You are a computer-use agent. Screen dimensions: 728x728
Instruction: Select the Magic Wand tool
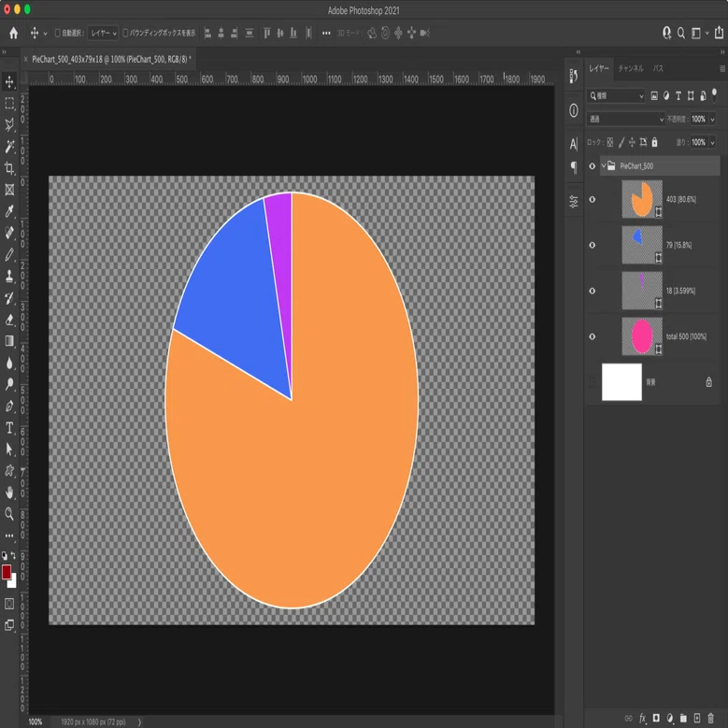pos(9,146)
